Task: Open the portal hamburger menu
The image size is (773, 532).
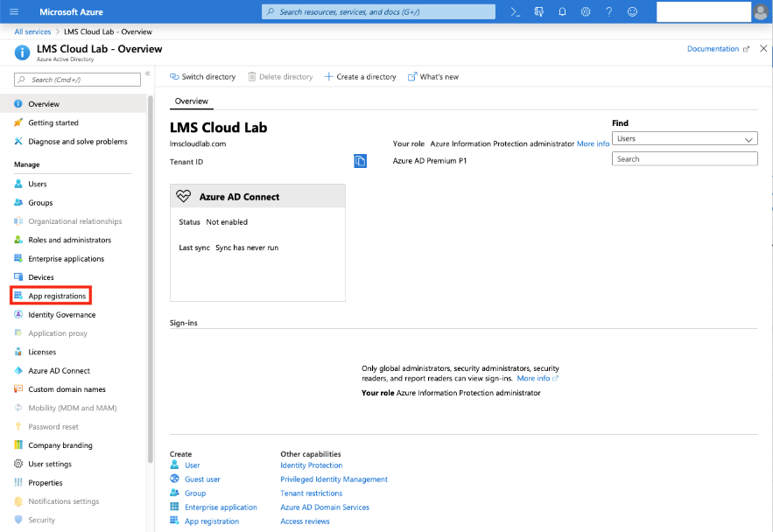Action: point(14,12)
